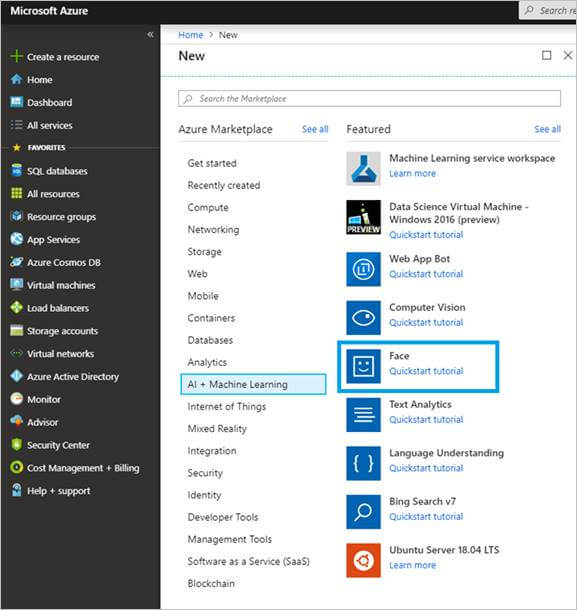Click the Language Understanding title
The image size is (577, 610).
(446, 453)
